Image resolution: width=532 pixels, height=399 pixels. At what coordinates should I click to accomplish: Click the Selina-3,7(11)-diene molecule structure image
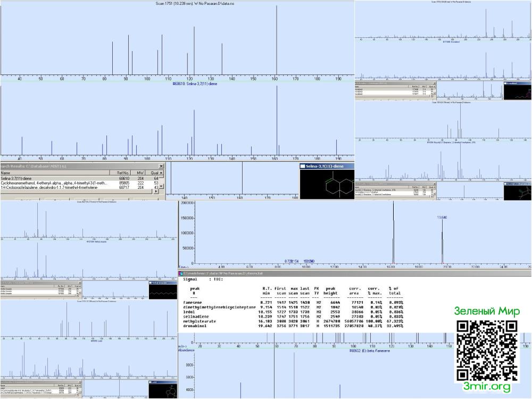327,184
